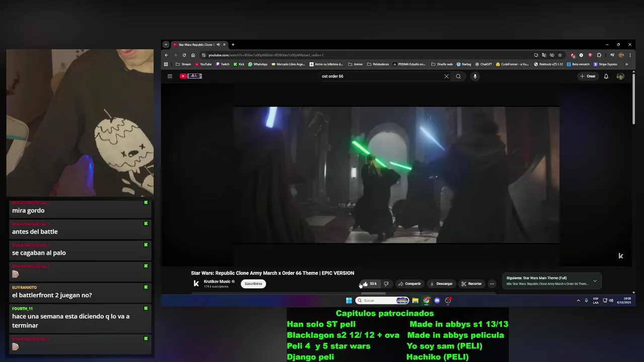This screenshot has width=644, height=362.
Task: Open the Krutikov Music channel avatar
Action: [x=196, y=284]
